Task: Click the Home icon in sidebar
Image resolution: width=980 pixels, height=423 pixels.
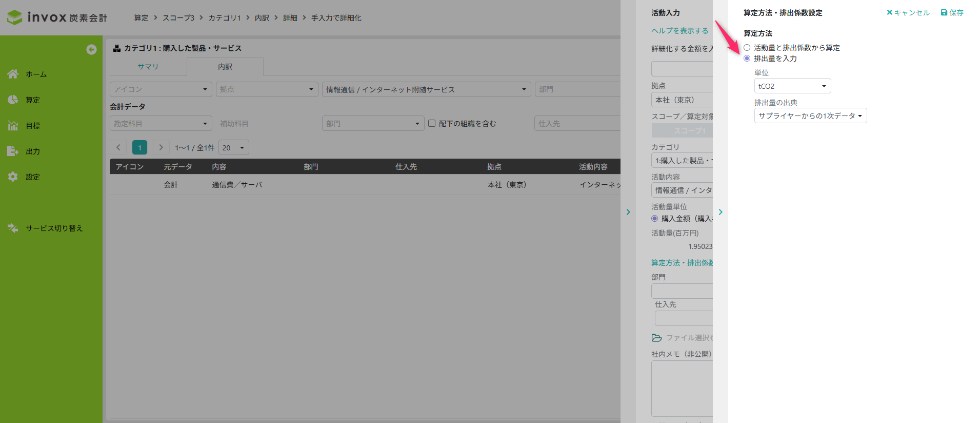Action: click(x=13, y=74)
